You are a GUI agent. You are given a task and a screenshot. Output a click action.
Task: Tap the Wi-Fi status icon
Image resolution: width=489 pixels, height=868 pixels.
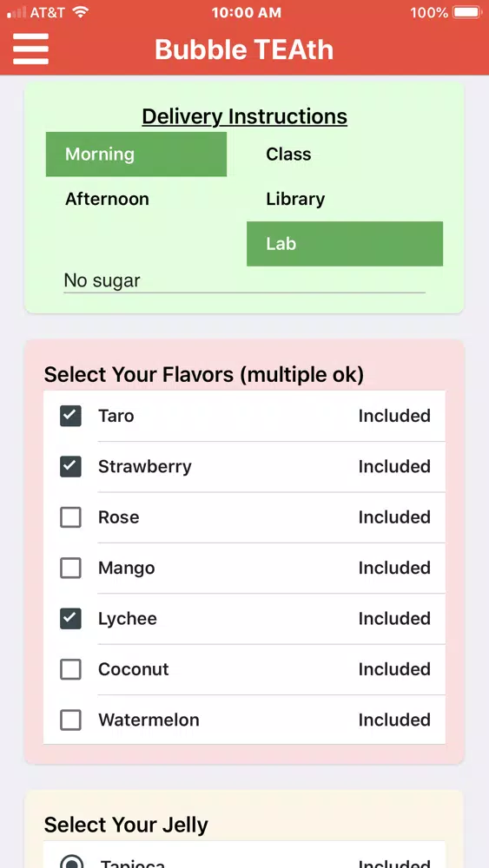coord(81,12)
